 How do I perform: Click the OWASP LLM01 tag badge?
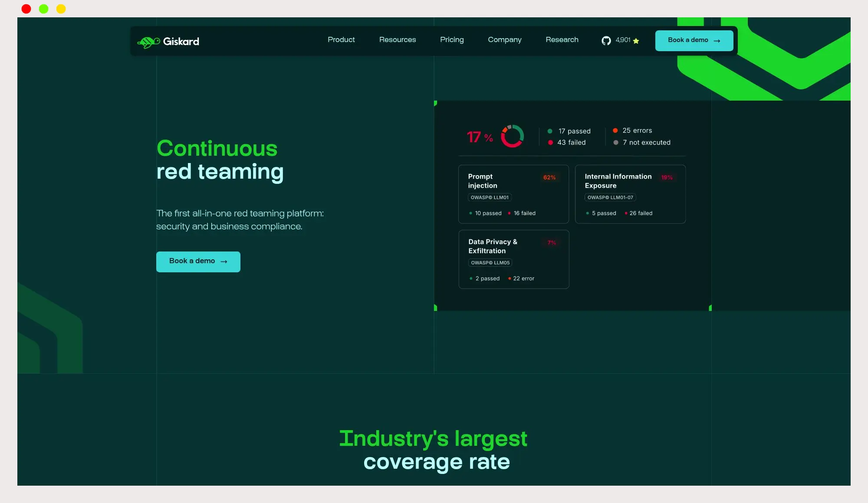(x=490, y=197)
